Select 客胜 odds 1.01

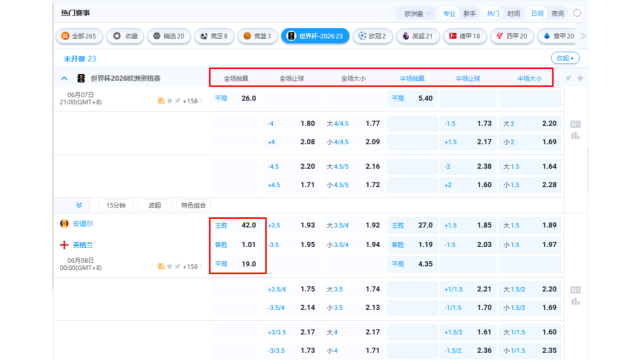[236, 244]
